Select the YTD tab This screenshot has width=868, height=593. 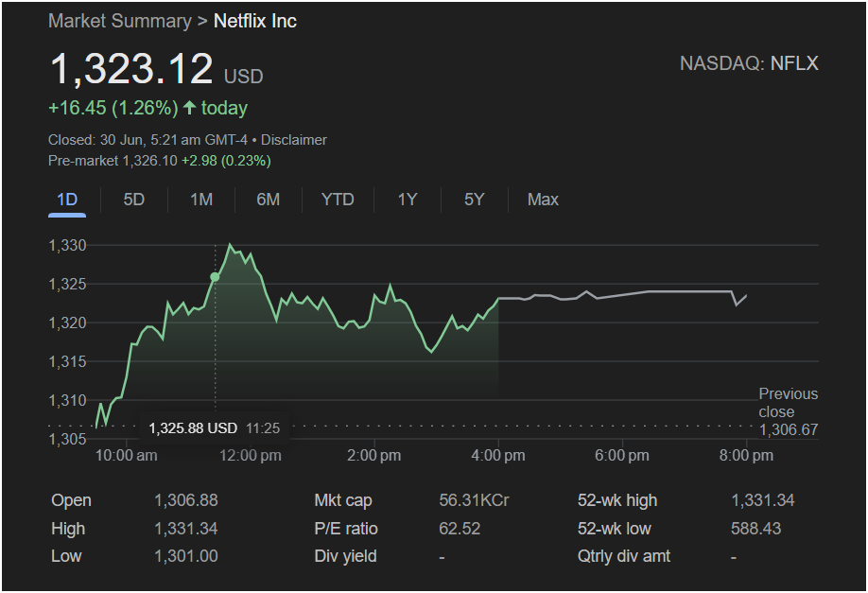pyautogui.click(x=338, y=200)
